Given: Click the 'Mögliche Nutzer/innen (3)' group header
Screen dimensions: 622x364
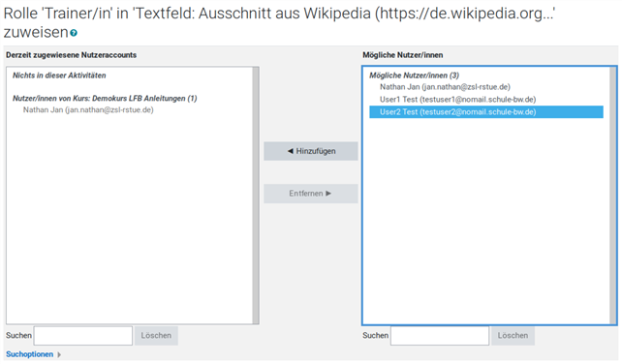Looking at the screenshot, I should point(414,76).
